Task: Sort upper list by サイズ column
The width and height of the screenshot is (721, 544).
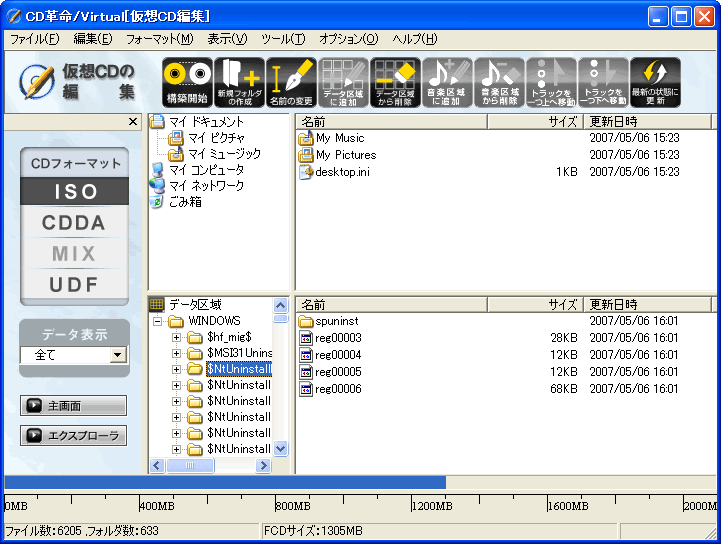Action: pyautogui.click(x=536, y=122)
